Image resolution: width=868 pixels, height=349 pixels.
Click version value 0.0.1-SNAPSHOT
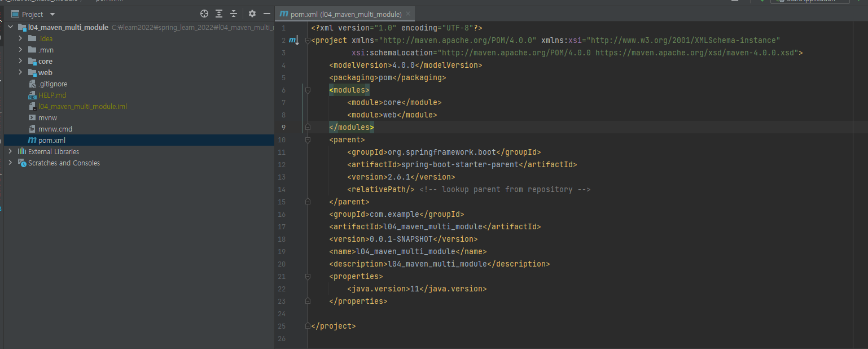(x=401, y=239)
